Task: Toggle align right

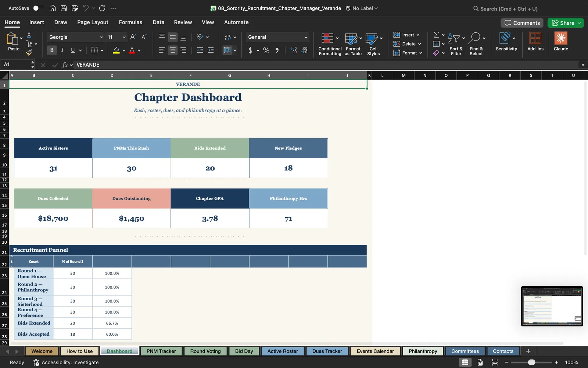Action: click(183, 50)
